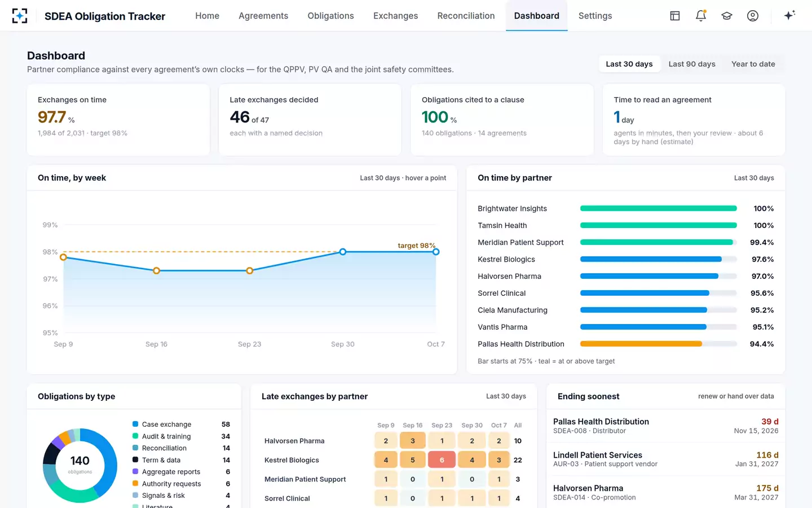Click the Reconciliation legend swatch
Image resolution: width=812 pixels, height=508 pixels.
[x=135, y=448]
